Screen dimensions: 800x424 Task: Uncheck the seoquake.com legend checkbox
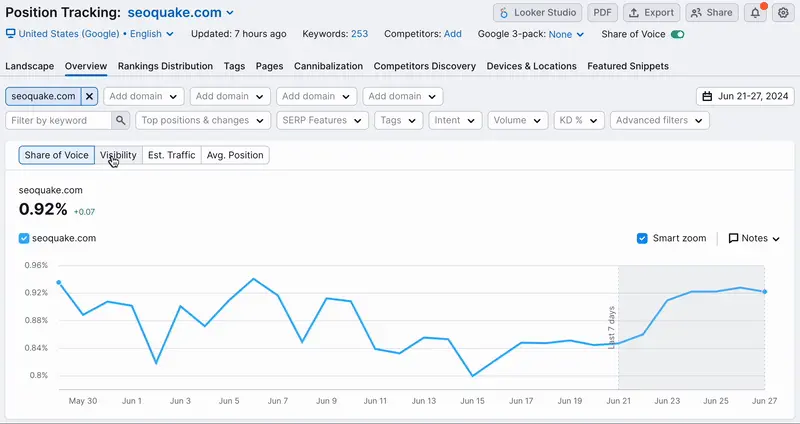[x=24, y=239]
